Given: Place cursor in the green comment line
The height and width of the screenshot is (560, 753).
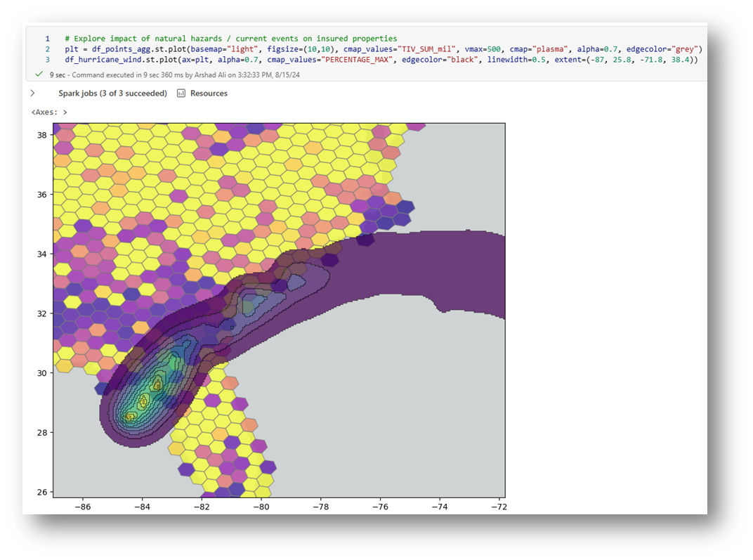Looking at the screenshot, I should pyautogui.click(x=232, y=39).
